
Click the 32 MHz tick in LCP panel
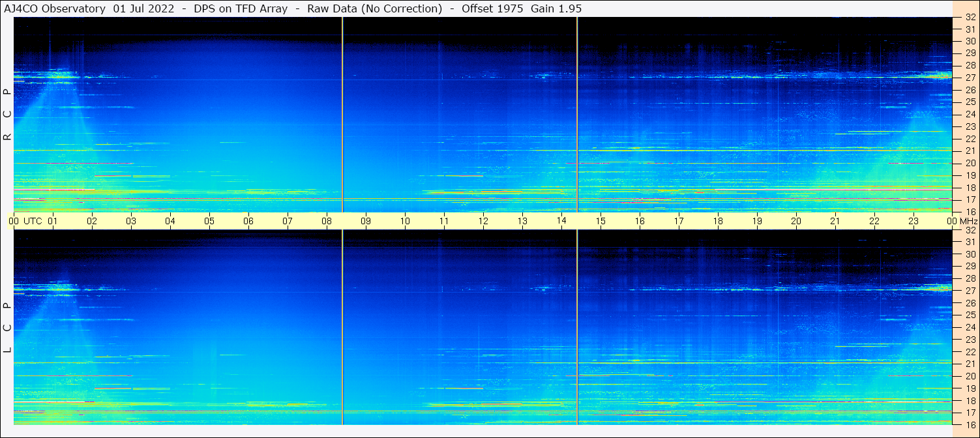point(970,230)
